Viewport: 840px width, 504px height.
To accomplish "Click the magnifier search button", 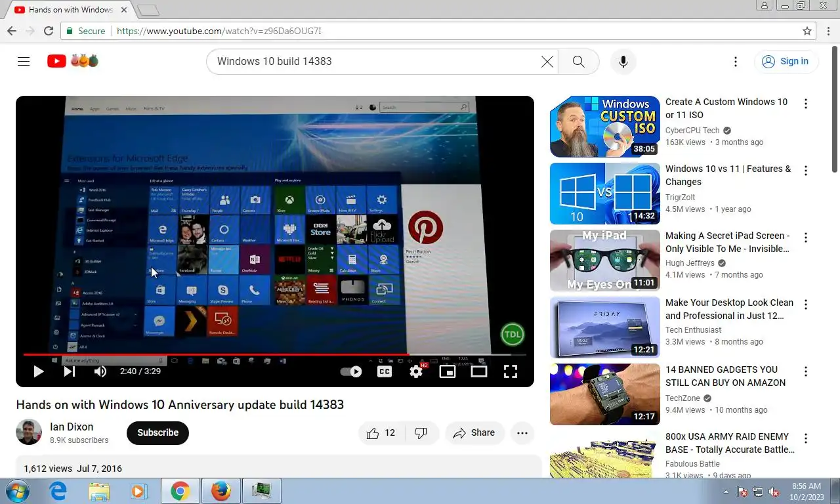I will pos(578,61).
